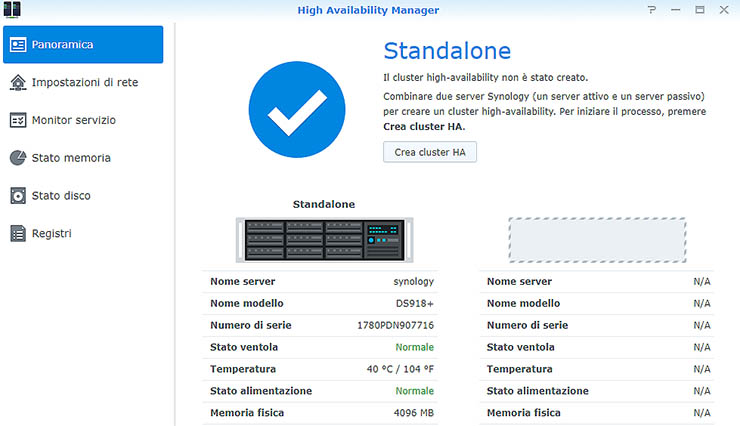The height and width of the screenshot is (426, 740).
Task: Click the Monitor servizio checklist icon
Action: pyautogui.click(x=18, y=120)
